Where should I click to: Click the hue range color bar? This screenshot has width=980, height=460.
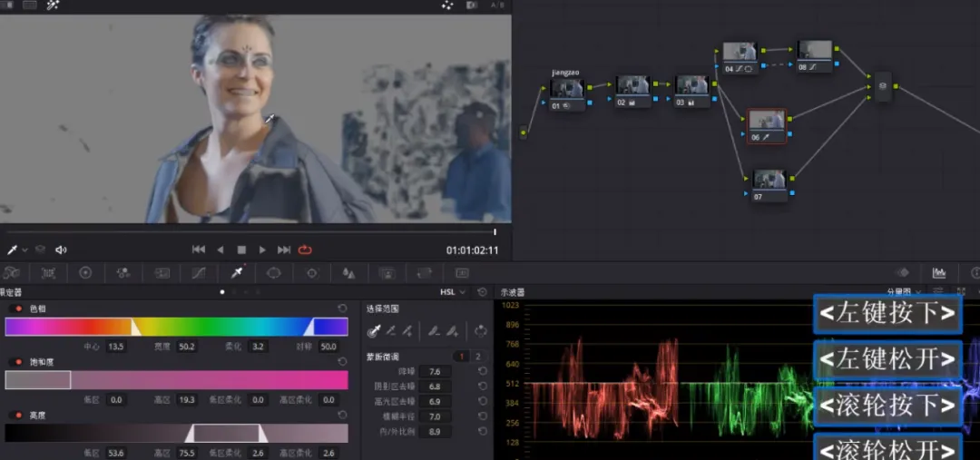176,327
